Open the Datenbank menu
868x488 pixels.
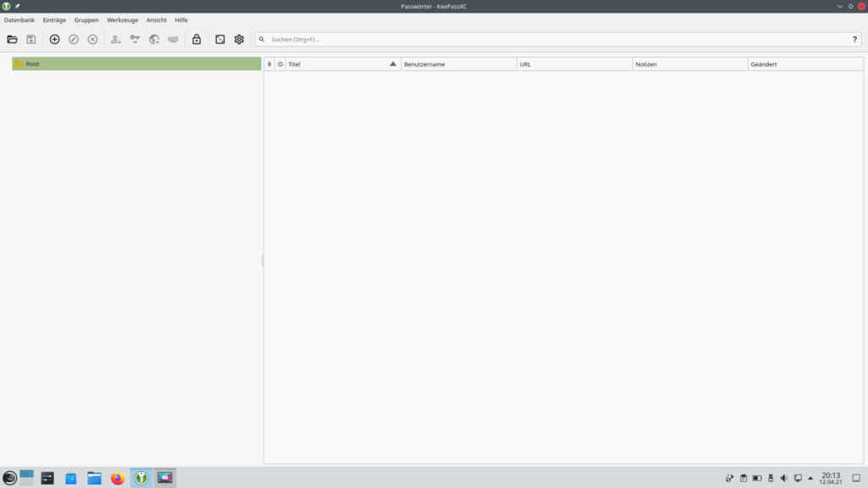pyautogui.click(x=19, y=19)
